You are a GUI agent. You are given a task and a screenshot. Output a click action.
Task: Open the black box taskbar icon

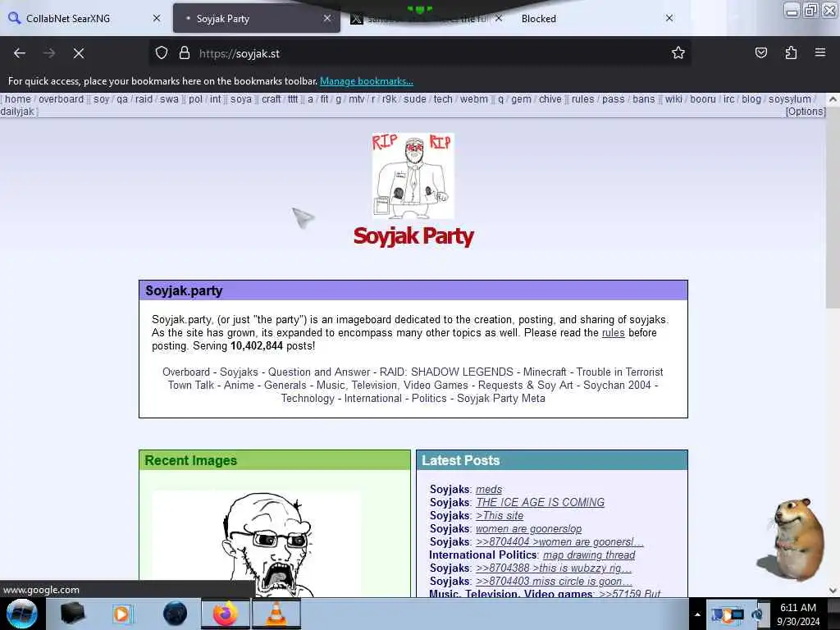click(x=72, y=614)
